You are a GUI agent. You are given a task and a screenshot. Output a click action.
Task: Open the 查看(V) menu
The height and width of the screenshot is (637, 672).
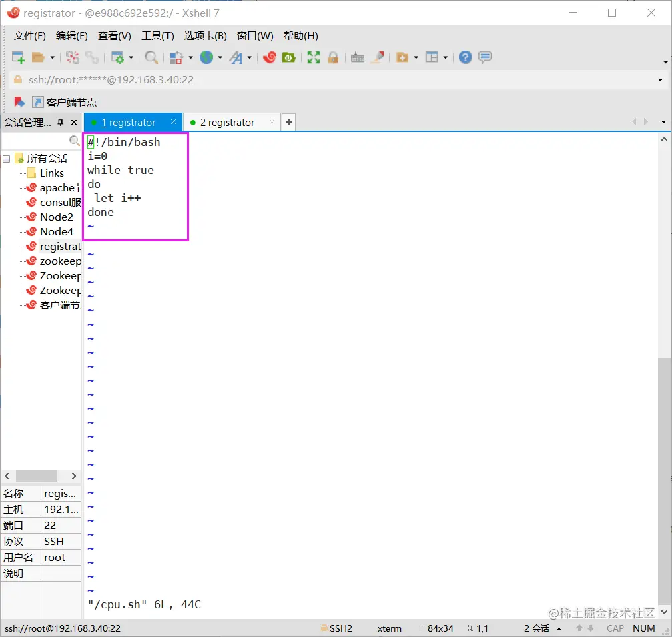[x=115, y=36]
